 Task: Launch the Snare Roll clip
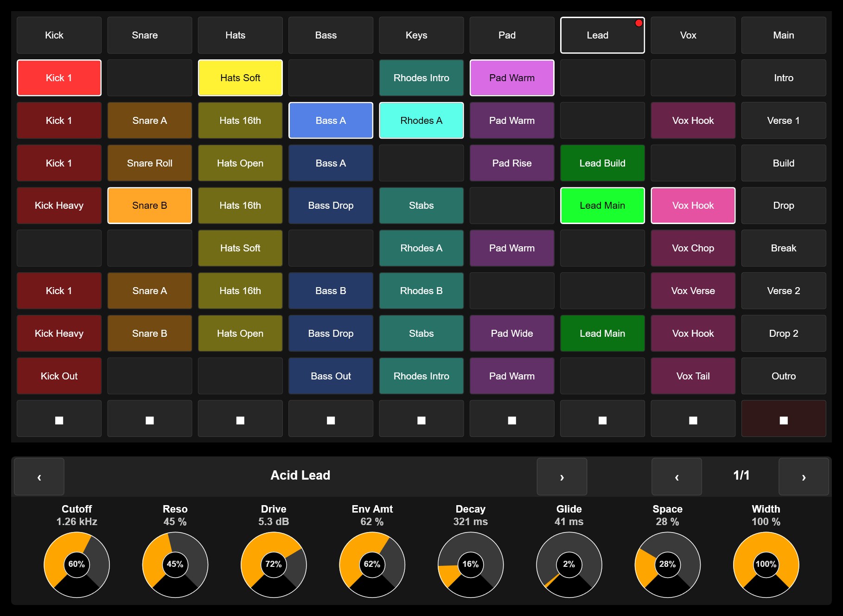(149, 163)
